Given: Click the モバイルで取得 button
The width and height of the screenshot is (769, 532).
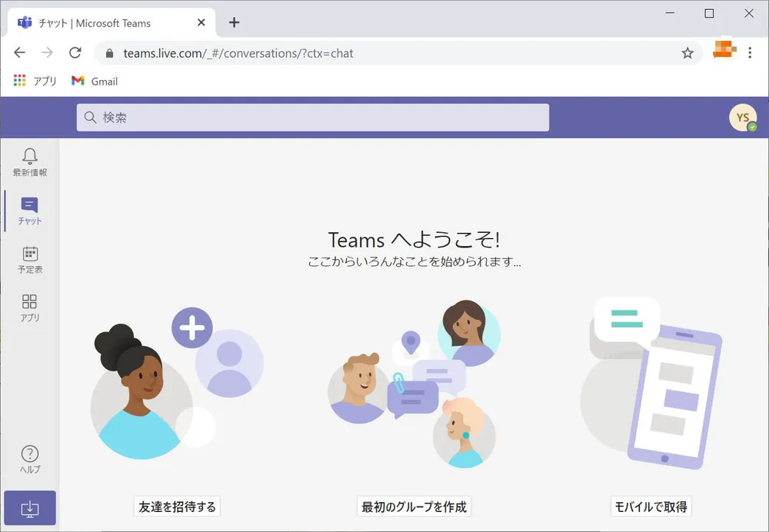Looking at the screenshot, I should pyautogui.click(x=651, y=506).
